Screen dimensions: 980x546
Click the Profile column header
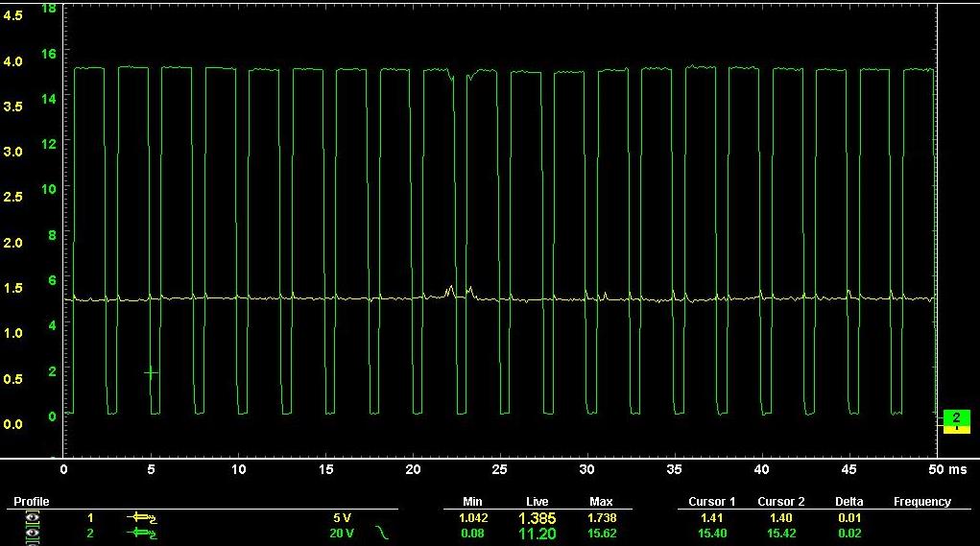point(31,502)
